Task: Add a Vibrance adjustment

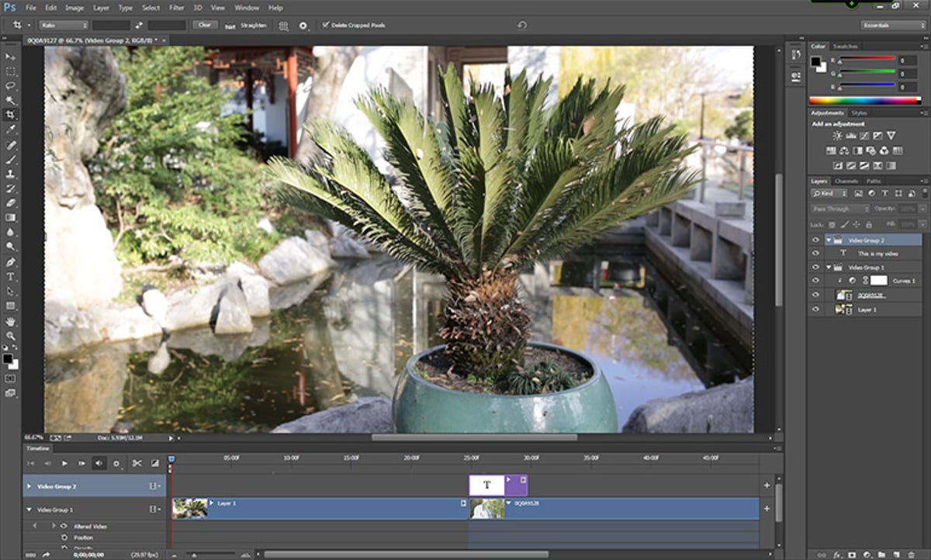Action: 891,136
